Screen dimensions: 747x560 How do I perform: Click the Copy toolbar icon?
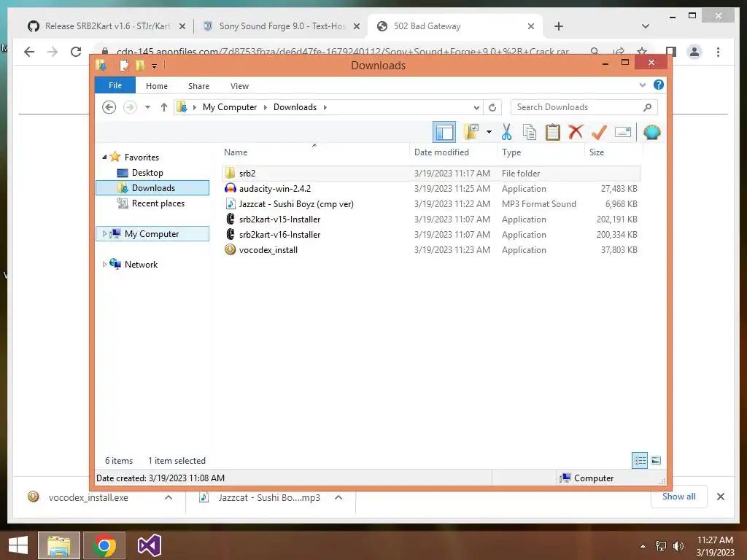click(530, 132)
